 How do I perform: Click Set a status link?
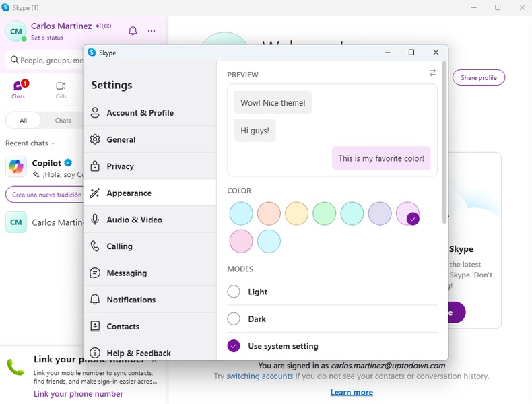click(x=47, y=38)
